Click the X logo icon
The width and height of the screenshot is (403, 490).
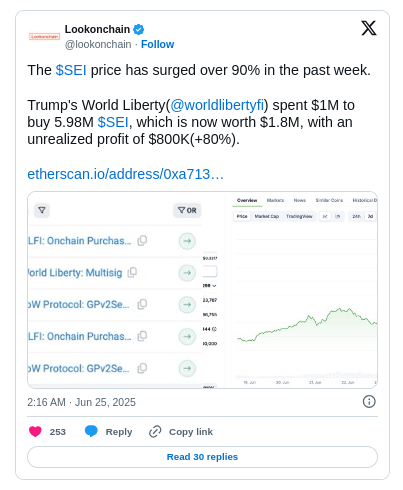pos(369,28)
